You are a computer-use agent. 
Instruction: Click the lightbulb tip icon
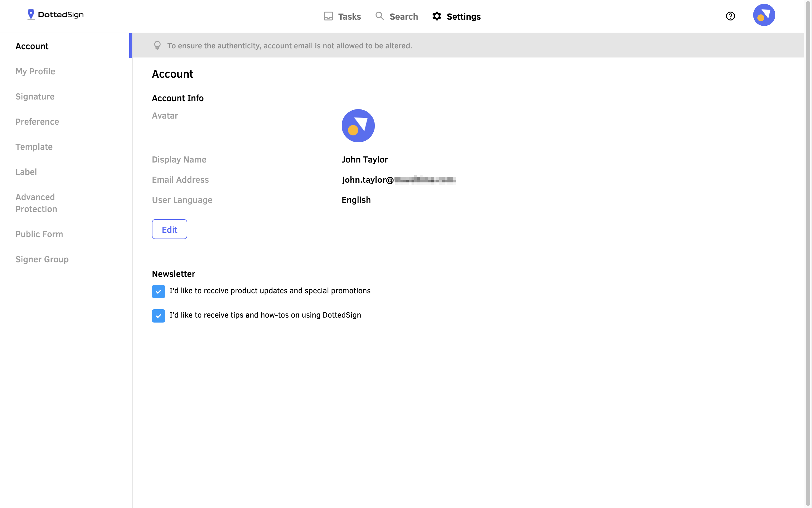tap(157, 45)
